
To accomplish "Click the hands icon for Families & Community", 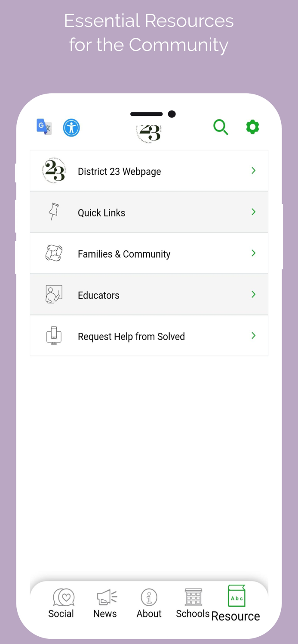I will [54, 253].
